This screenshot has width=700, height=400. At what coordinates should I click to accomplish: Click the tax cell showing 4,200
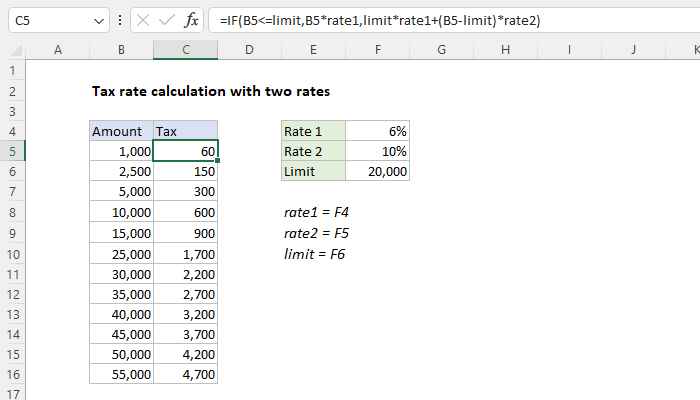[x=186, y=354]
